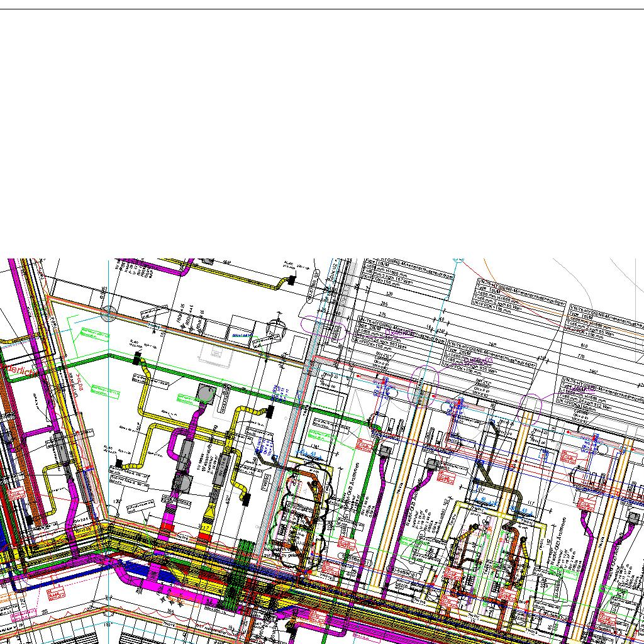Select the hatched gray column circle
This screenshot has height=644, width=644.
(x=109, y=313)
